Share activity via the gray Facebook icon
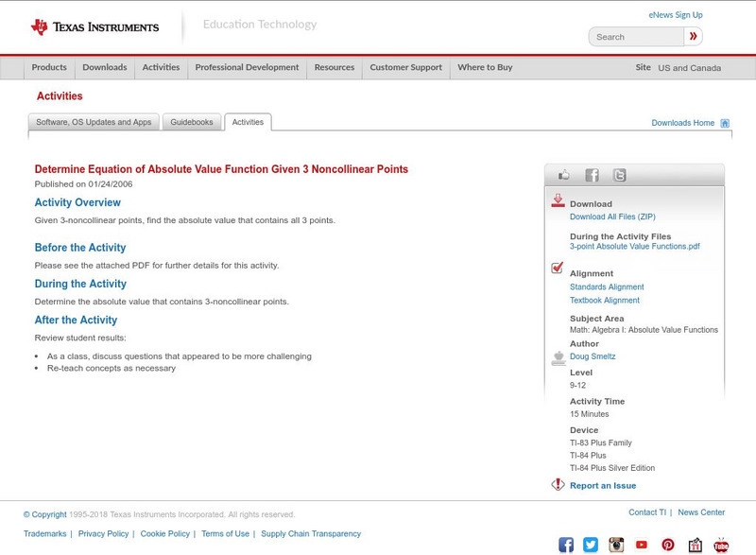Screen dimensions: 756x555 pyautogui.click(x=592, y=175)
